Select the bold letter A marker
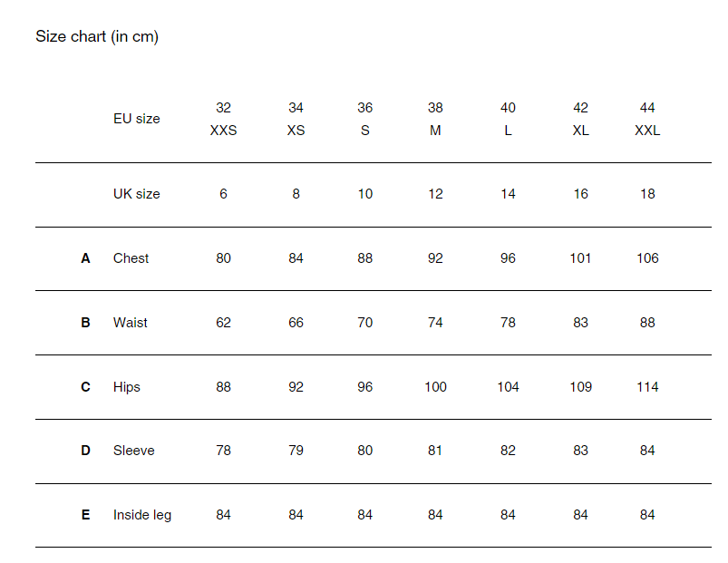This screenshot has width=728, height=563. click(x=86, y=258)
